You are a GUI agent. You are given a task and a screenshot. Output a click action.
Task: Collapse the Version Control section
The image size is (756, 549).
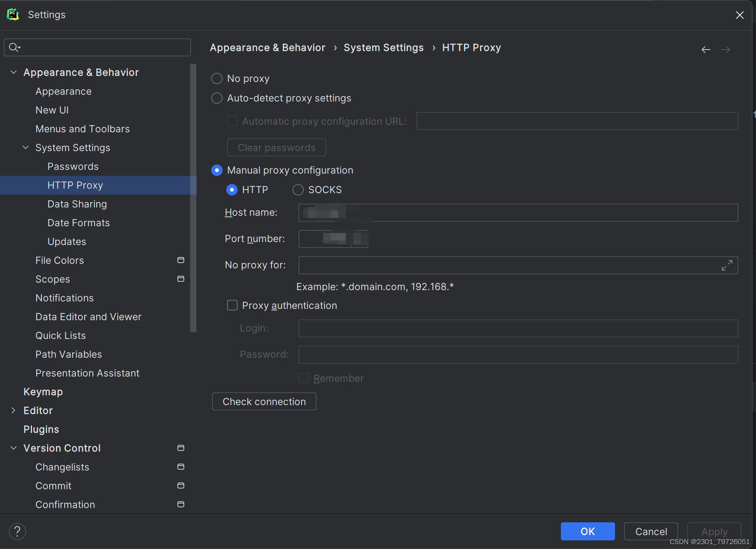coord(13,448)
